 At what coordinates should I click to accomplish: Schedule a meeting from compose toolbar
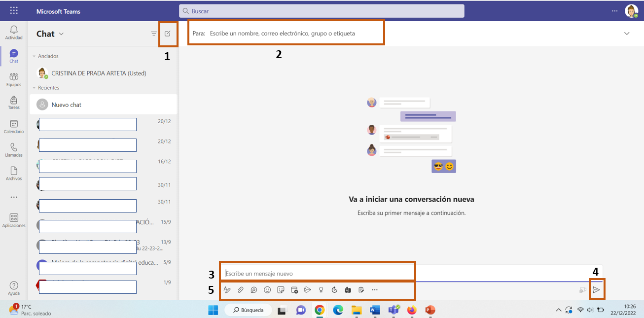[294, 290]
